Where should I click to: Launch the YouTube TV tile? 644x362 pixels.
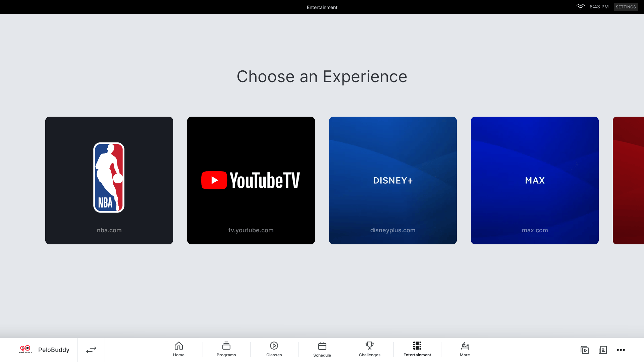(251, 180)
